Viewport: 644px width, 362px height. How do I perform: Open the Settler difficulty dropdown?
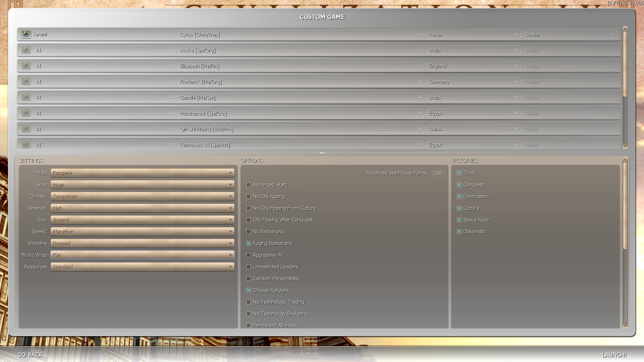(570, 34)
